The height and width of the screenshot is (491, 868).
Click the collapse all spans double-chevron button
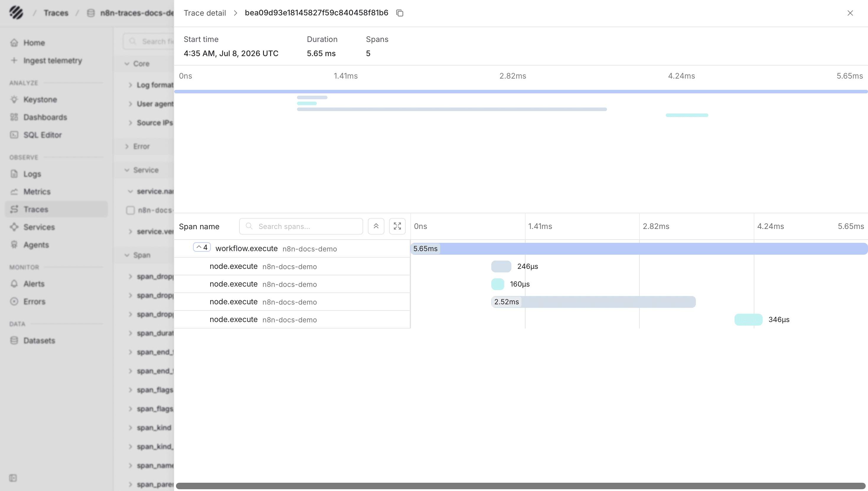click(376, 226)
